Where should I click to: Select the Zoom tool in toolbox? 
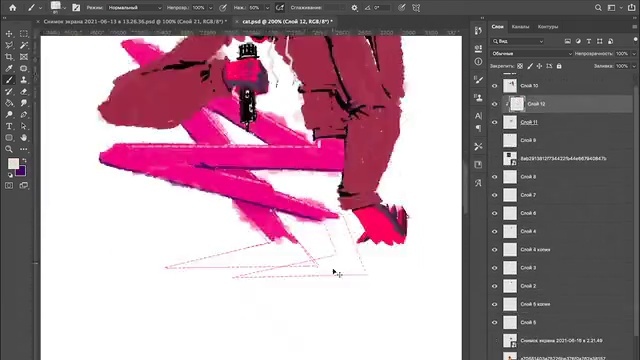point(9,149)
